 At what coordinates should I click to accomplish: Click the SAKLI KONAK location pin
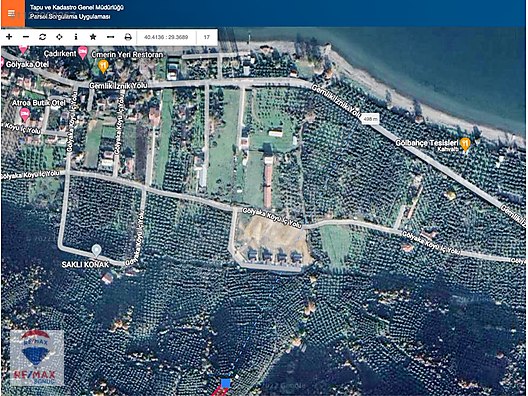tap(97, 251)
